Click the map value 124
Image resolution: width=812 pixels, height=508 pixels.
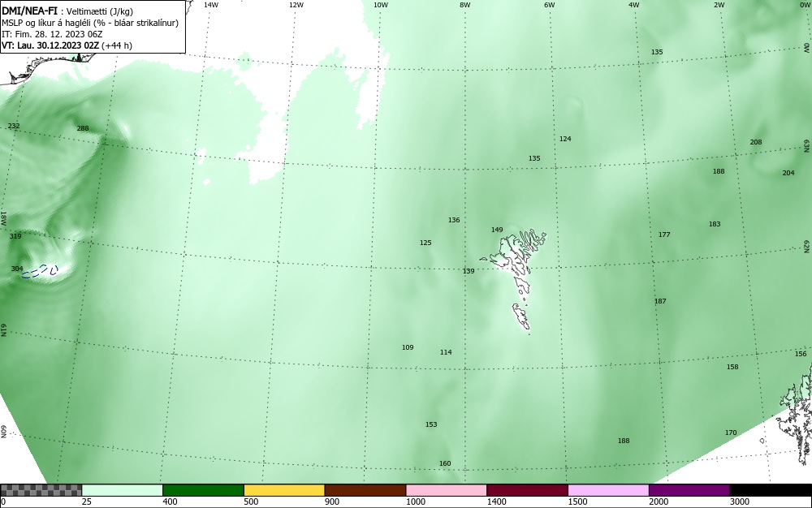pos(565,139)
